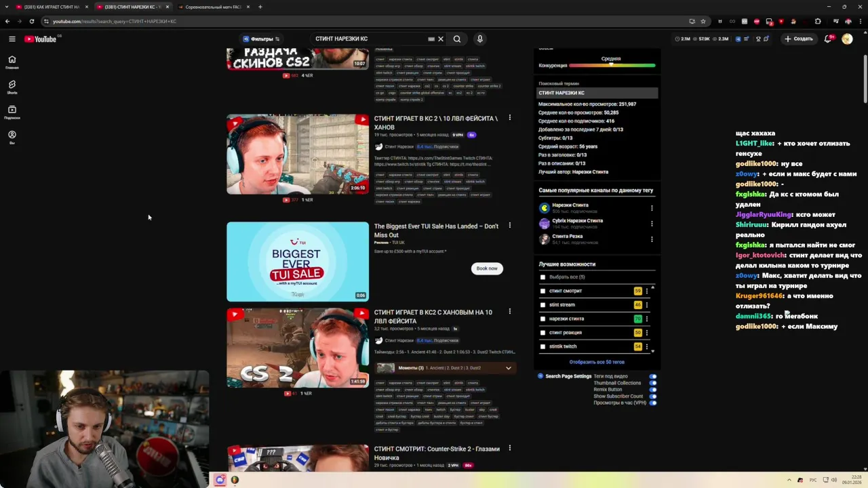Open options for Cybrix Нарезки Стинта channel

coord(652,224)
